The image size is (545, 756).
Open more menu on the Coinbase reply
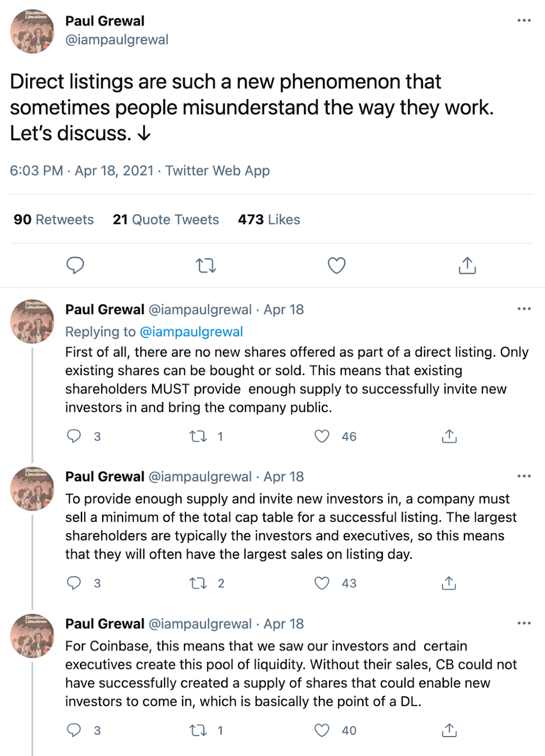tap(524, 623)
